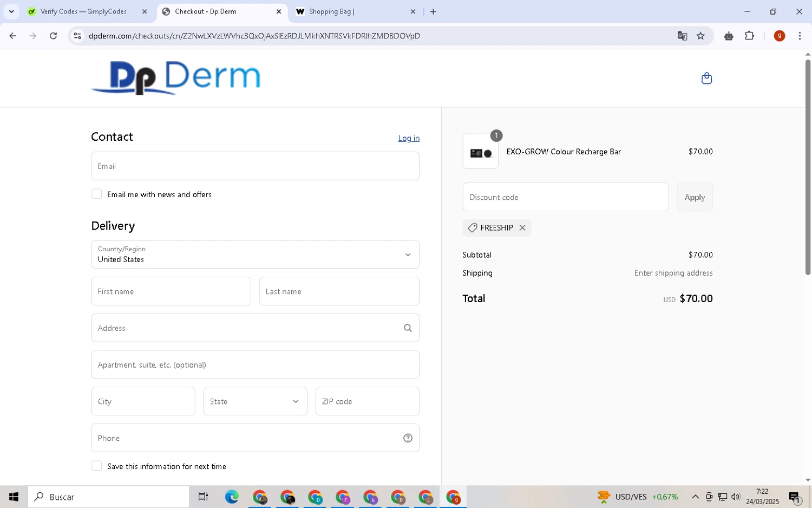Open Microsoft Edge from the taskbar
The height and width of the screenshot is (508, 812).
click(232, 497)
